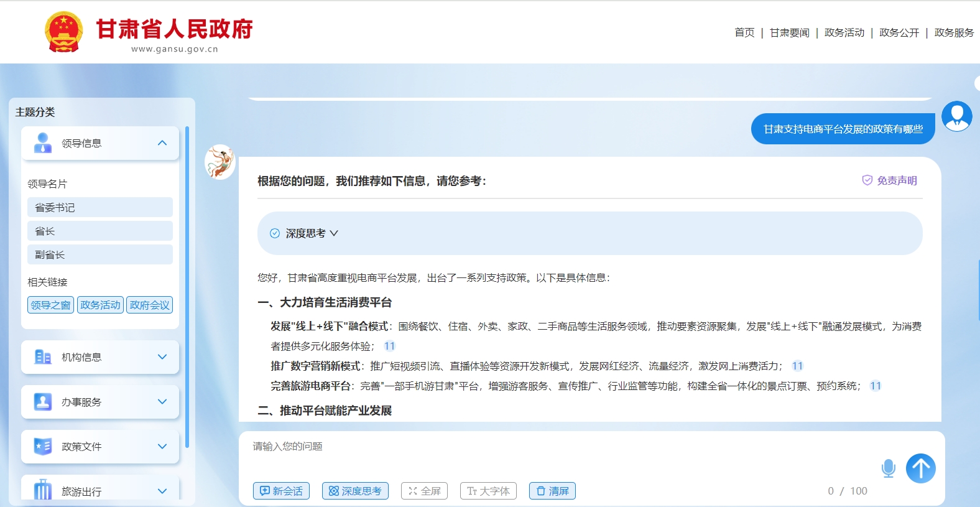The height and width of the screenshot is (507, 980).
Task: Start a 新会话 conversation
Action: (281, 491)
